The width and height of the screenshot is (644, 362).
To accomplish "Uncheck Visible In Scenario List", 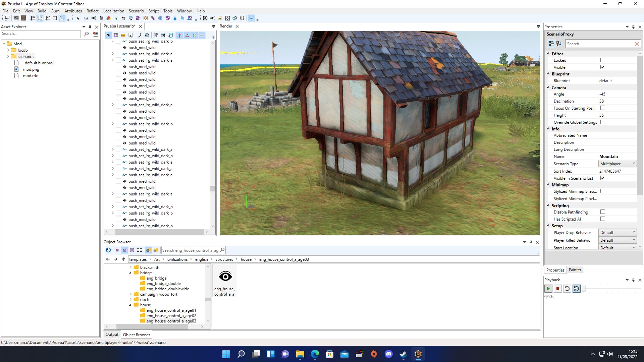I will tap(602, 178).
